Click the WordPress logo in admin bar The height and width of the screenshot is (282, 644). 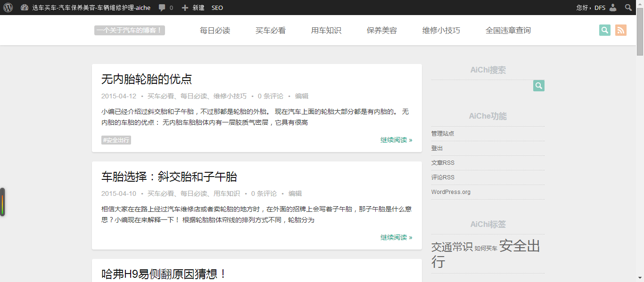tap(8, 8)
